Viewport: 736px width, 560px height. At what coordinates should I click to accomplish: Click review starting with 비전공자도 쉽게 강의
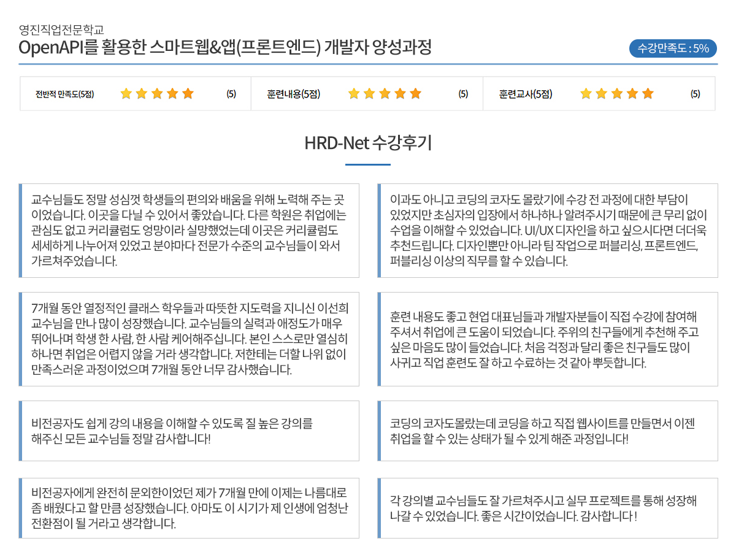[189, 431]
